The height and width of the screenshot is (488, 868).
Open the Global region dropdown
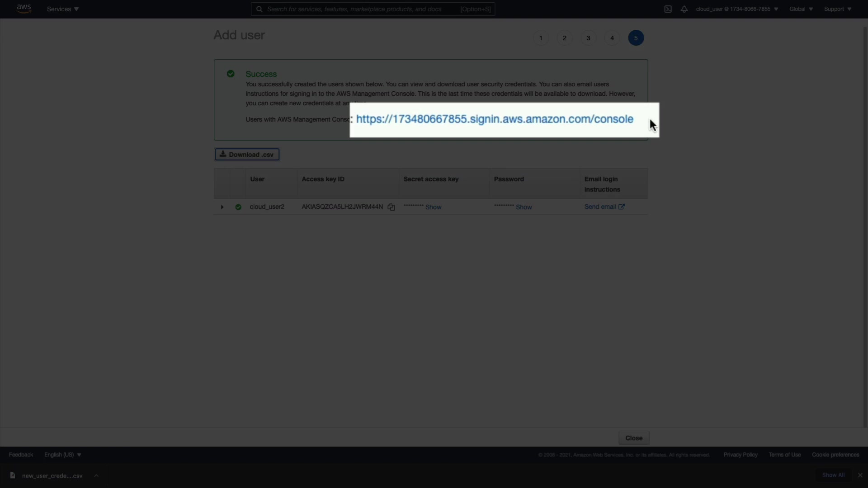click(x=801, y=9)
